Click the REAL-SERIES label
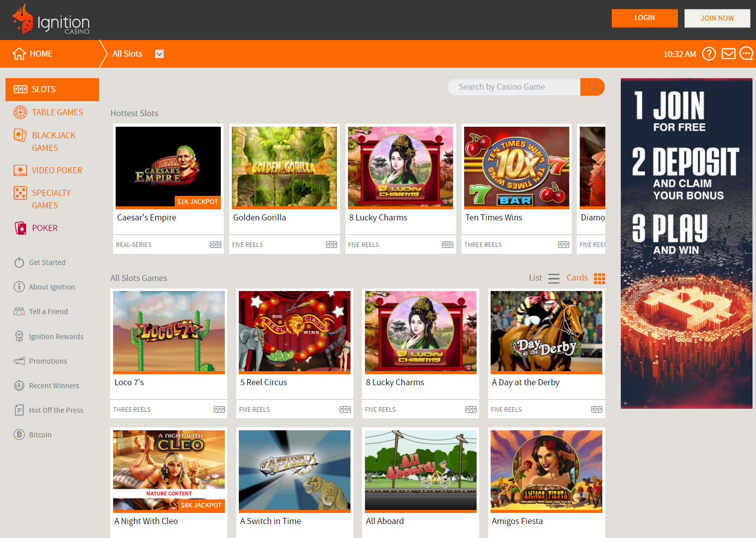The height and width of the screenshot is (538, 756). coord(134,244)
